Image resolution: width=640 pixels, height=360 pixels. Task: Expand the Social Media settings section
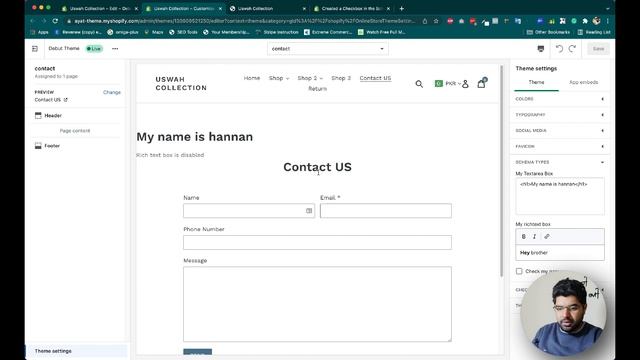pyautogui.click(x=560, y=131)
